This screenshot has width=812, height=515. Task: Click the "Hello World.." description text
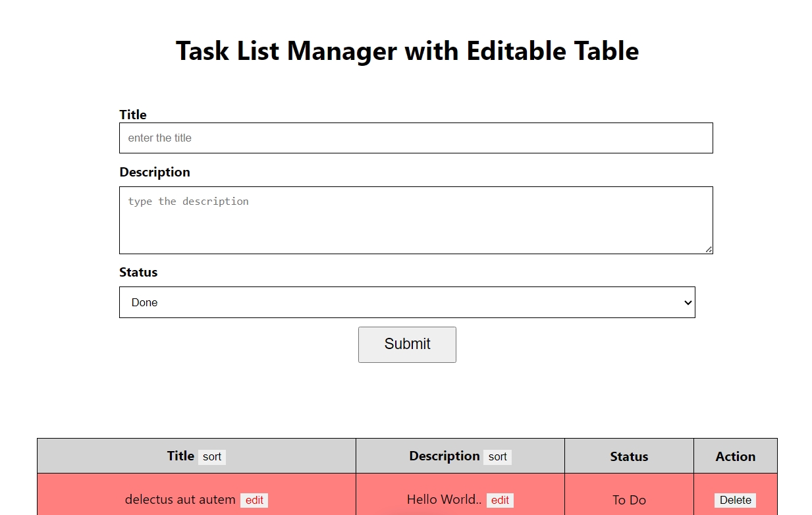445,500
